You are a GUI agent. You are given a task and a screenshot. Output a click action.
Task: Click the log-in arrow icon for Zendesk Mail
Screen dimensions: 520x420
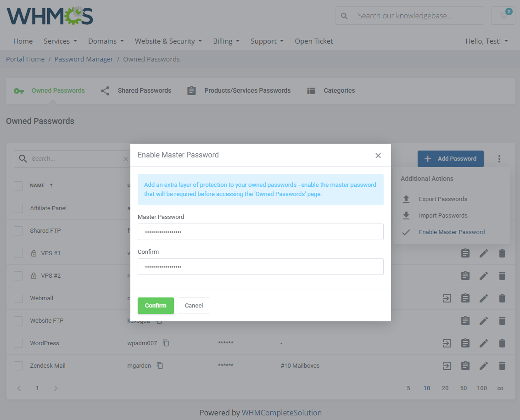(x=447, y=366)
